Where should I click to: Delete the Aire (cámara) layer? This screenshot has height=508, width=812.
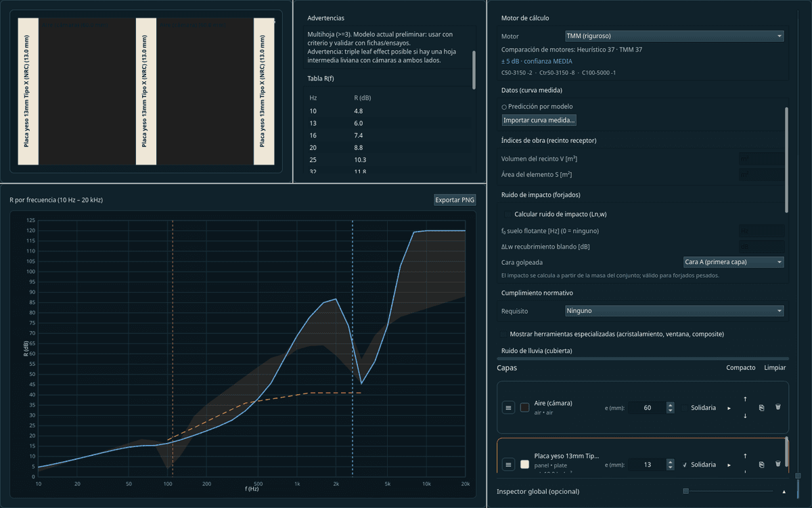tap(777, 408)
